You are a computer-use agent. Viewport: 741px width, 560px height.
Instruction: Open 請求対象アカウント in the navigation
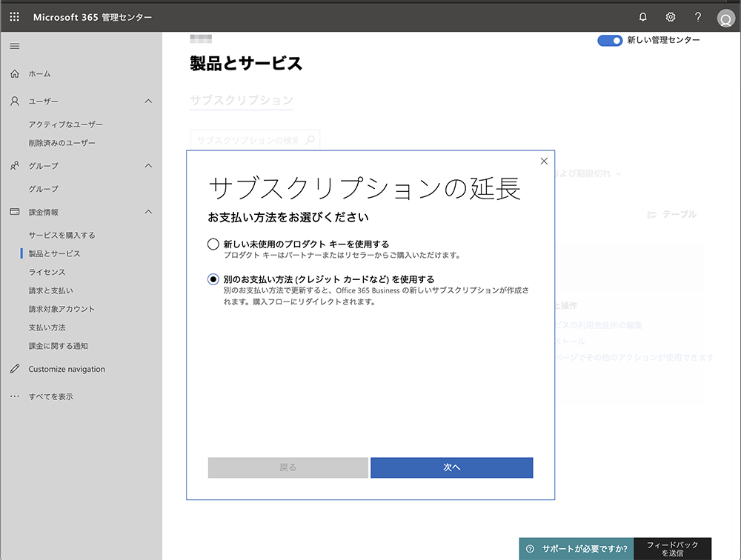[62, 309]
